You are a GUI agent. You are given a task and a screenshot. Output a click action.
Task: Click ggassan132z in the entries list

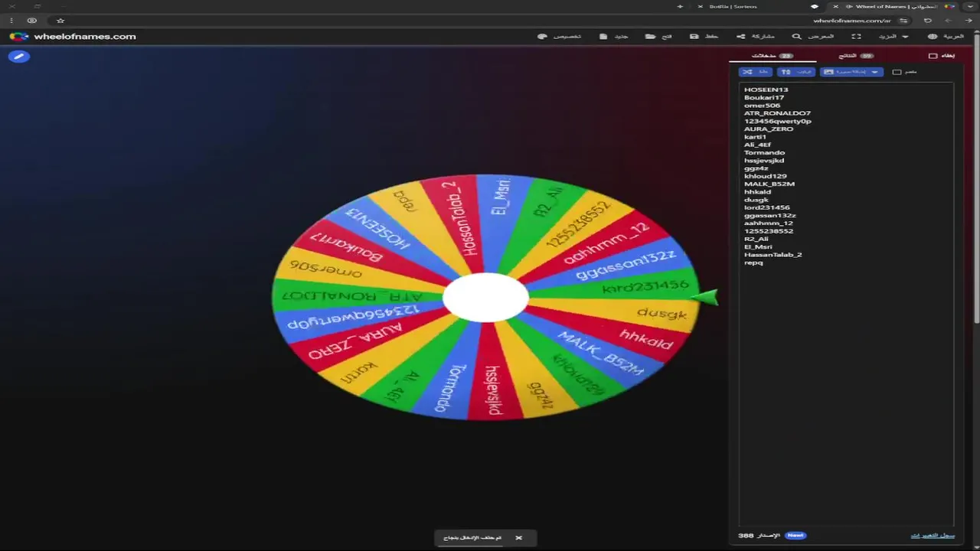[769, 215]
